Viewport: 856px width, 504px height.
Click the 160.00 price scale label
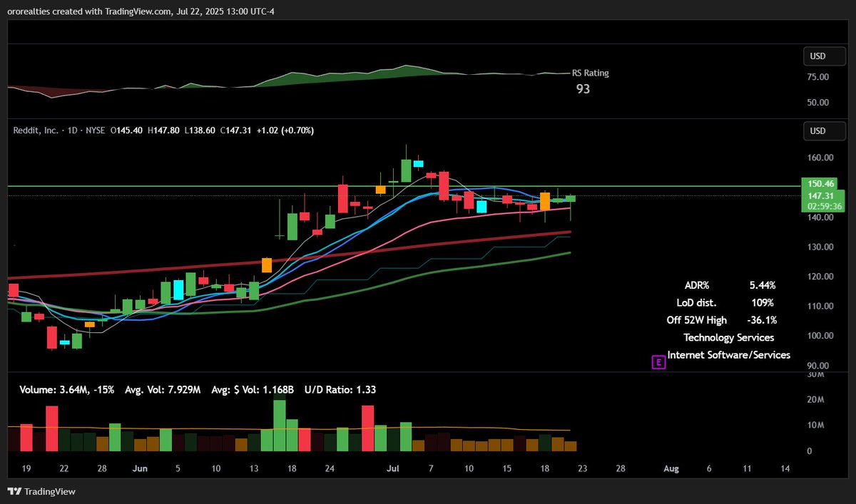pos(819,158)
